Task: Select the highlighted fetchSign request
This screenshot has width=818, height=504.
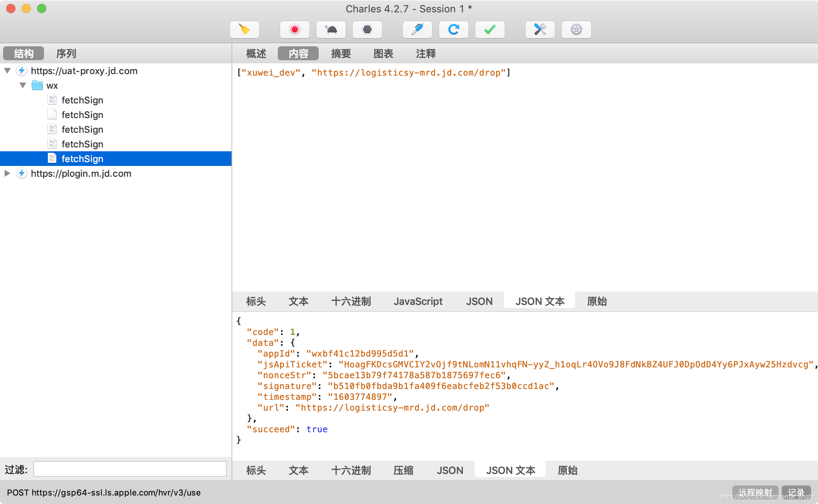Action: [116, 159]
